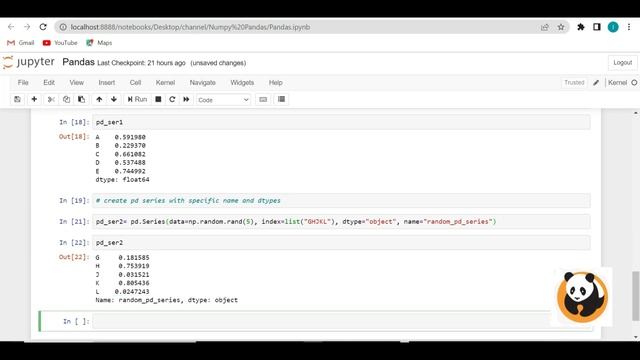The image size is (640, 360).
Task: Click the pd_ser1 code cell
Action: (x=341, y=122)
